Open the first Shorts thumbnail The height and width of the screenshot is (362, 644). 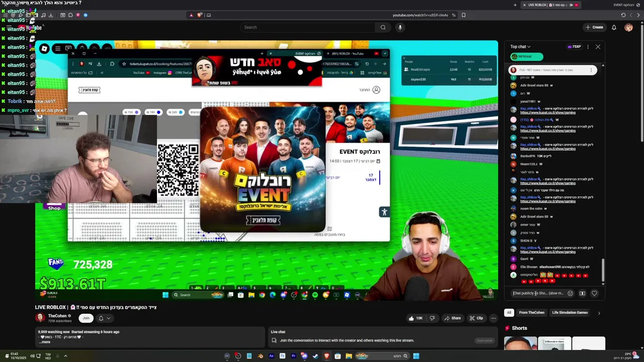pyautogui.click(x=521, y=343)
